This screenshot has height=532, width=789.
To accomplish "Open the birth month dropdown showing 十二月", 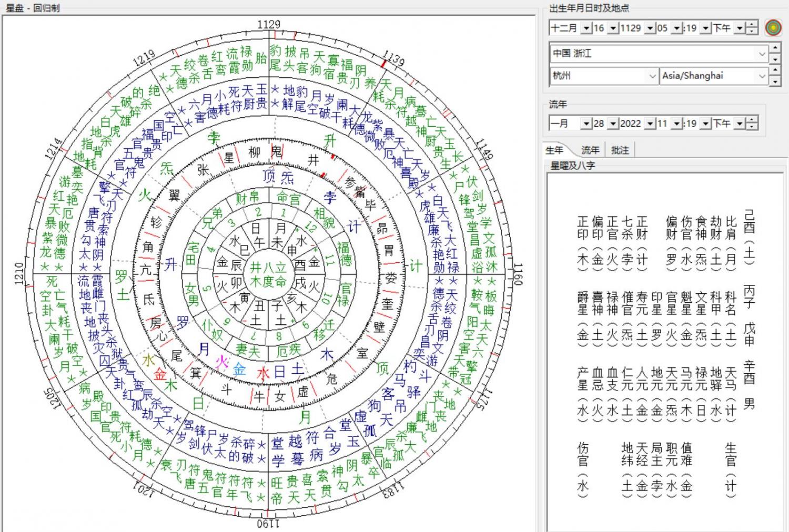I will 586,28.
